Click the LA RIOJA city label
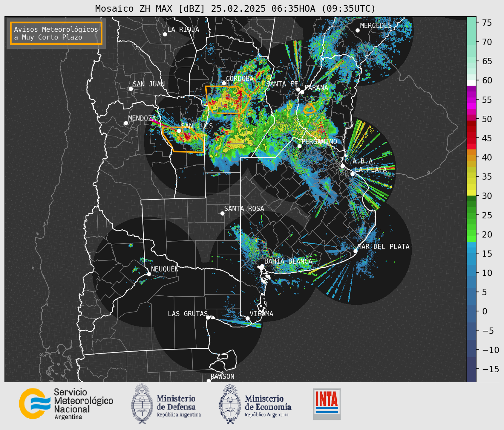The height and width of the screenshot is (430, 504). pos(183,29)
